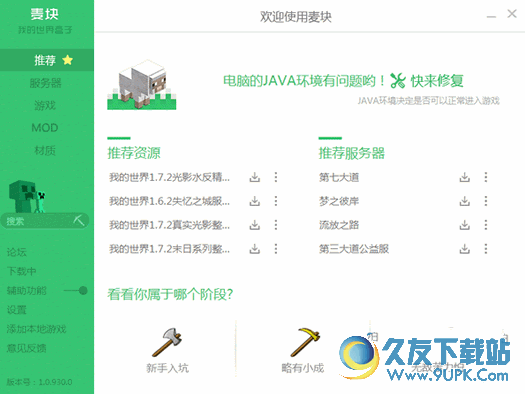Open more options for 我的世界1.7.2末日系列整
The height and width of the screenshot is (394, 525).
pos(276,249)
